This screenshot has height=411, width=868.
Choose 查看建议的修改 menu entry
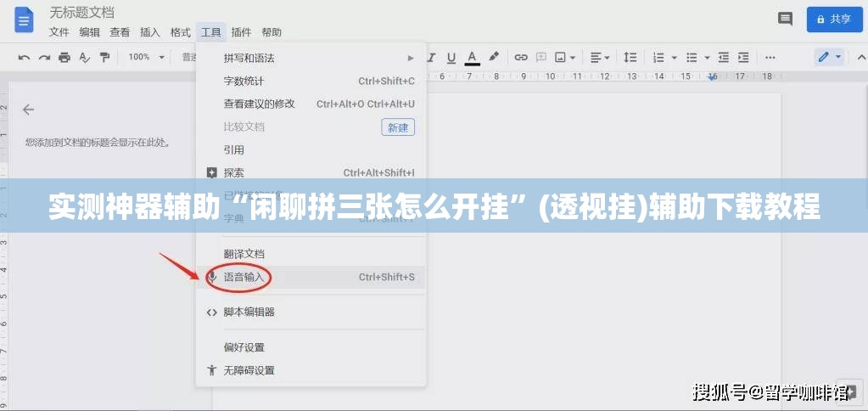click(x=311, y=104)
